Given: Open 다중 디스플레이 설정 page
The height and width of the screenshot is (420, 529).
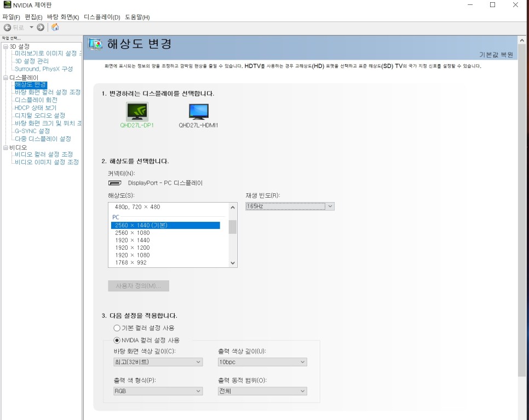Looking at the screenshot, I should 43,139.
